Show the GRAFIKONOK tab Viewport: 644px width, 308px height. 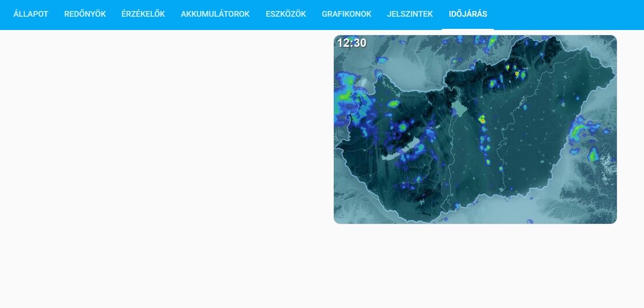[347, 14]
